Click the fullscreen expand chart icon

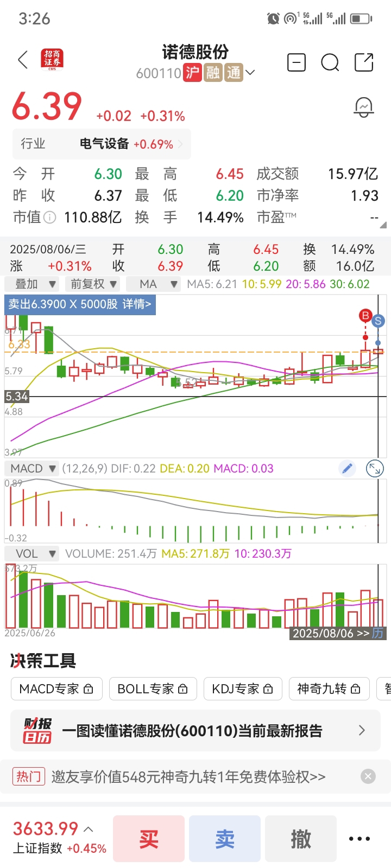375,468
